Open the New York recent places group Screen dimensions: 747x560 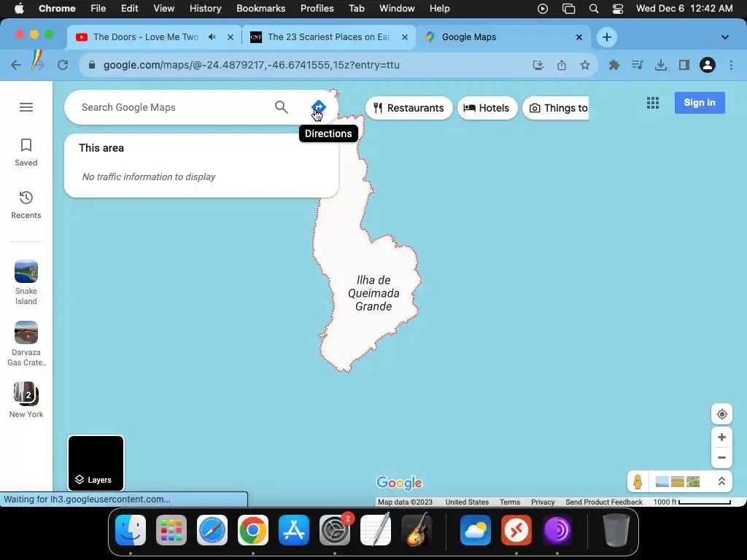tap(26, 400)
